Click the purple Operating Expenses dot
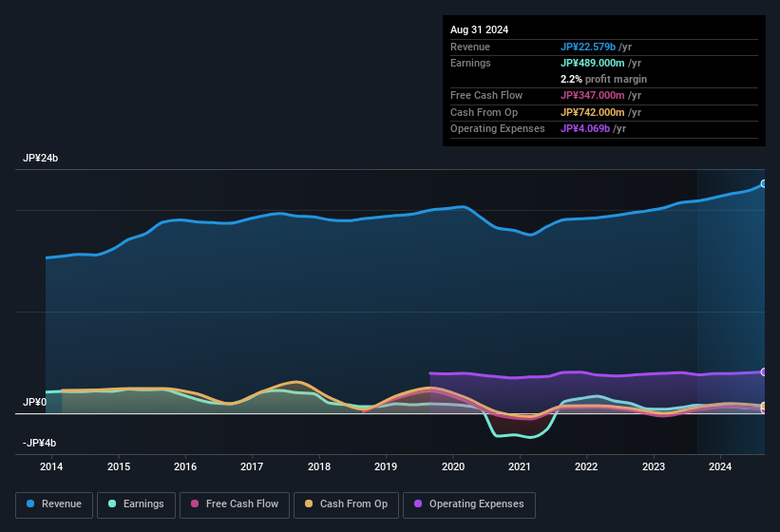The height and width of the screenshot is (532, 780). pos(418,504)
